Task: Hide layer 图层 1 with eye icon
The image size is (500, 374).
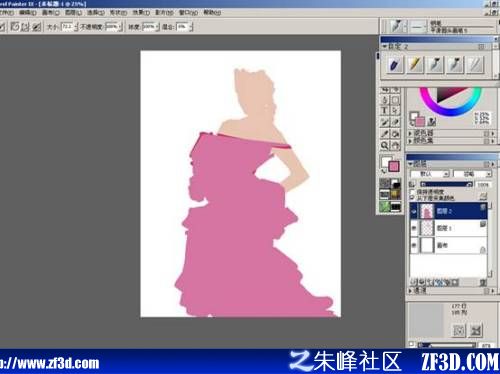Action: (x=414, y=228)
